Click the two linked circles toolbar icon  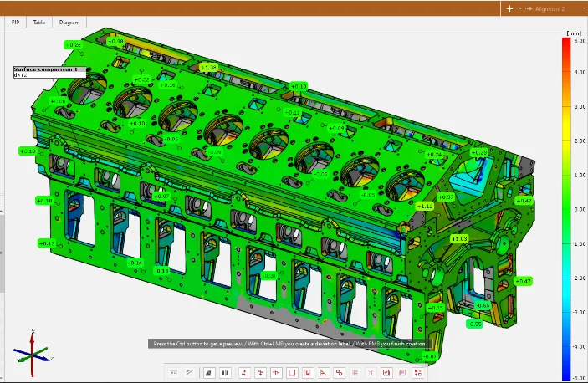coord(339,373)
